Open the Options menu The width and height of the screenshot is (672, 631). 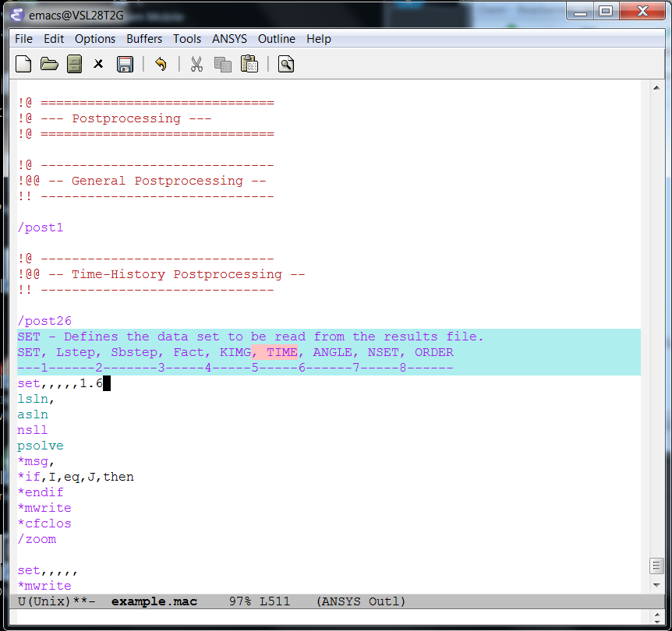coord(95,39)
